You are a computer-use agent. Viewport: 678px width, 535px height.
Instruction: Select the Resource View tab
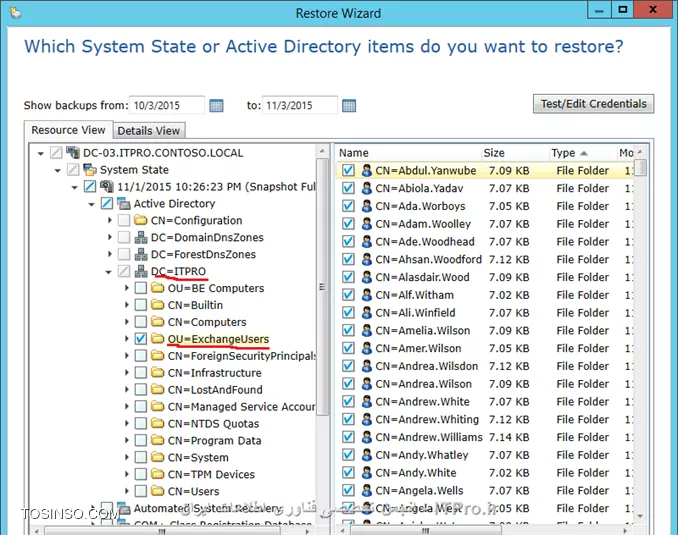pos(68,130)
